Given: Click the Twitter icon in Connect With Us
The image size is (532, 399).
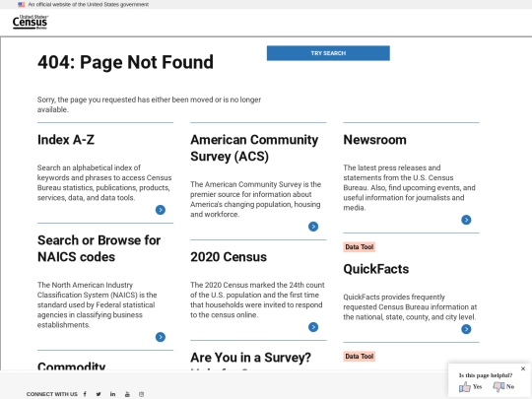Looking at the screenshot, I should coord(99,394).
